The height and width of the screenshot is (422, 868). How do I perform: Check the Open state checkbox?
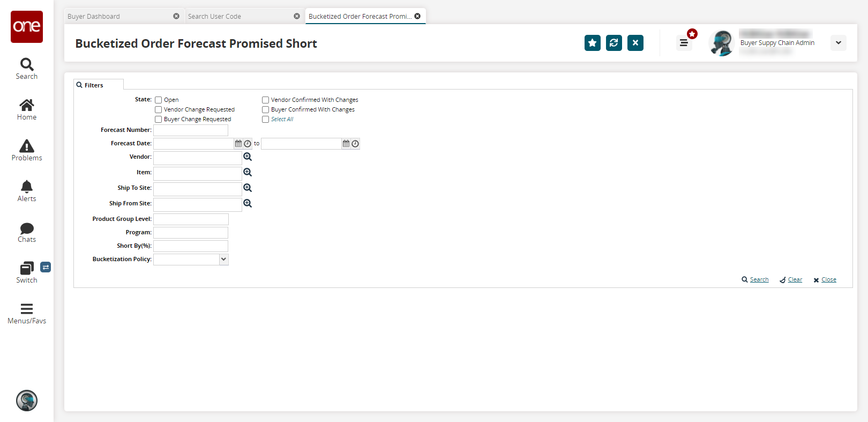pyautogui.click(x=159, y=100)
